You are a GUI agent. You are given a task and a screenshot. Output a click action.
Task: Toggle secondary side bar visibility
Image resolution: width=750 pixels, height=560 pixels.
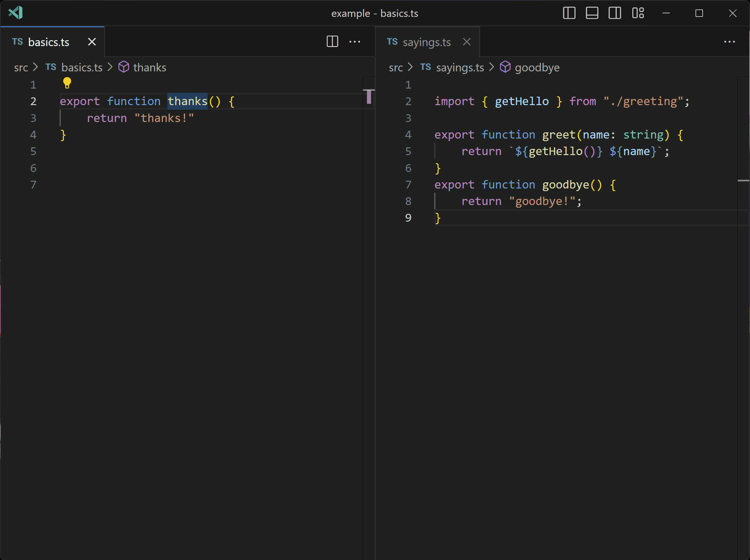click(614, 13)
